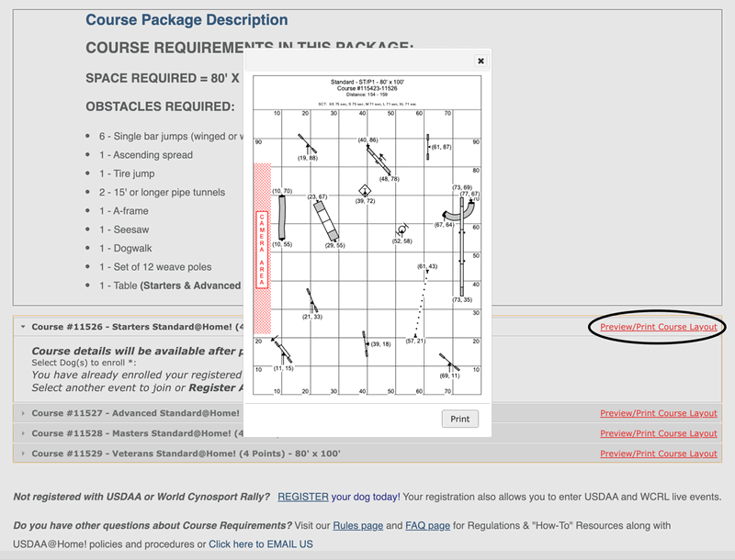Open Preview/Print Course Layout for Course #11527
Viewport: 735px width, 560px height.
pos(658,413)
